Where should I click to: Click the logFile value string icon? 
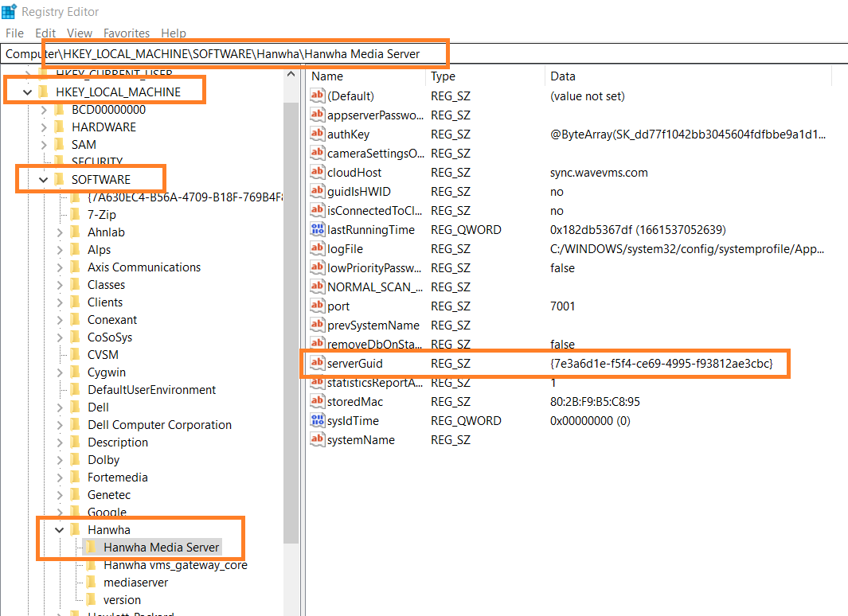coord(317,248)
